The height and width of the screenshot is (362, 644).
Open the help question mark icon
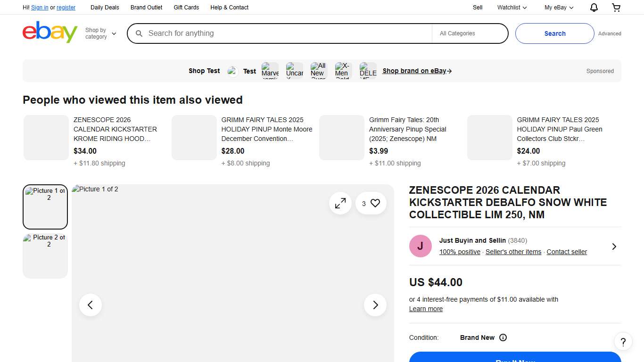click(623, 342)
